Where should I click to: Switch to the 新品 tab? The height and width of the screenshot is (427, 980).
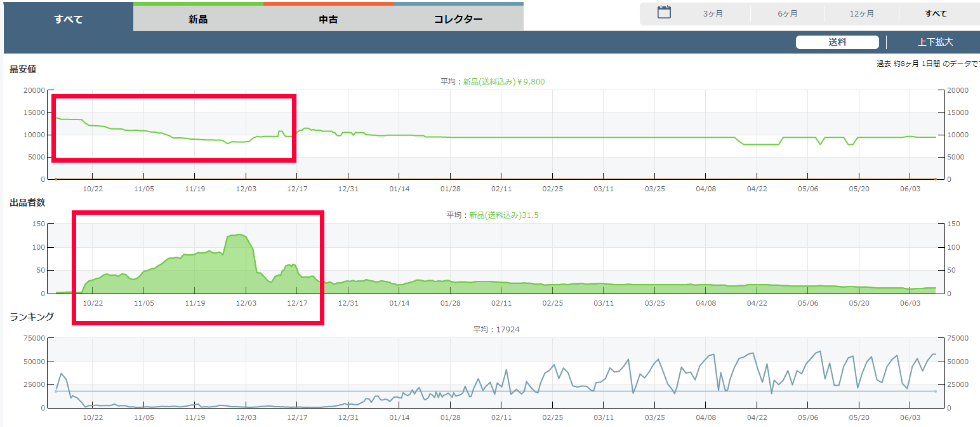coord(198,19)
